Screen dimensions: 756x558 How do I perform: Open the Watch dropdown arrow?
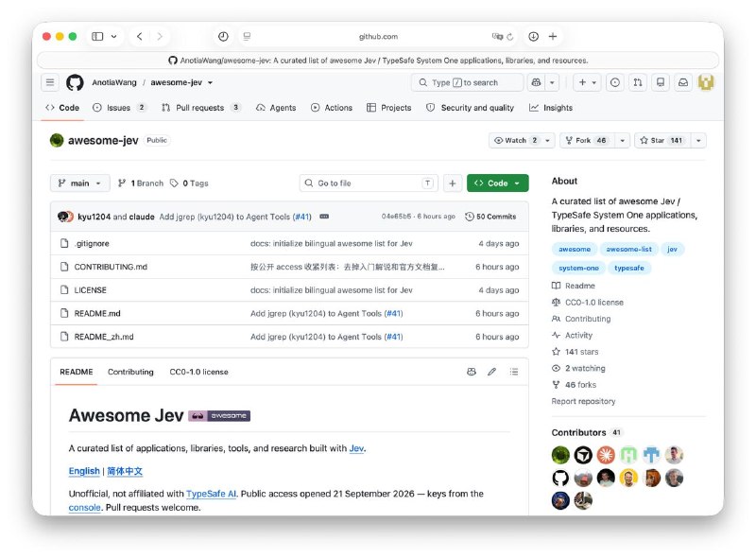coord(548,141)
